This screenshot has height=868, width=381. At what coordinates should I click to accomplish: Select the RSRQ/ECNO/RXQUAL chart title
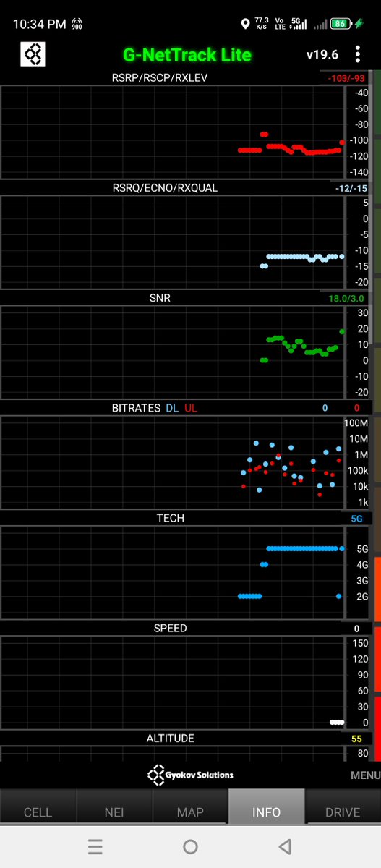click(x=165, y=187)
